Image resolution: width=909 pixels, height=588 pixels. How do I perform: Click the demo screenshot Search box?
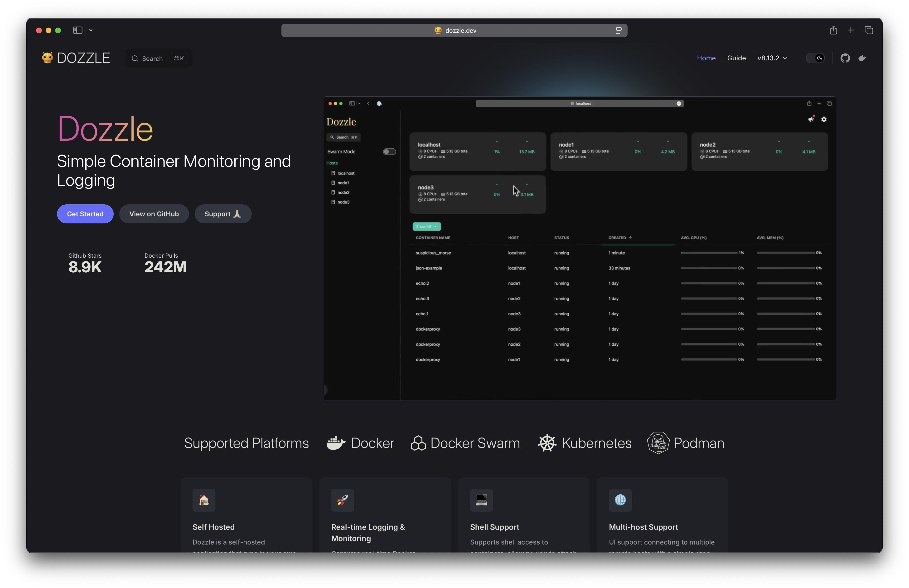tap(343, 137)
